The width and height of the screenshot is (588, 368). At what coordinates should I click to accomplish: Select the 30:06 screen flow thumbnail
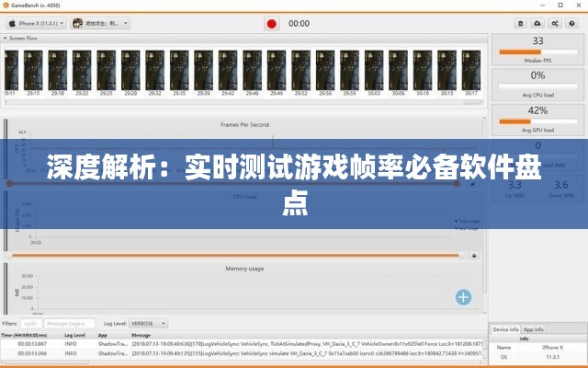coord(398,70)
